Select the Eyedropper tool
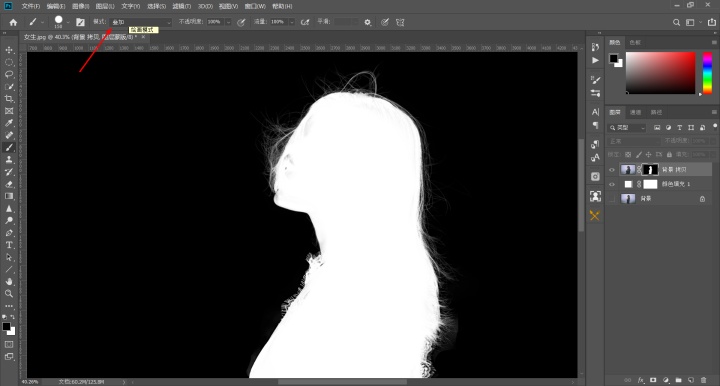The height and width of the screenshot is (386, 720). tap(9, 123)
